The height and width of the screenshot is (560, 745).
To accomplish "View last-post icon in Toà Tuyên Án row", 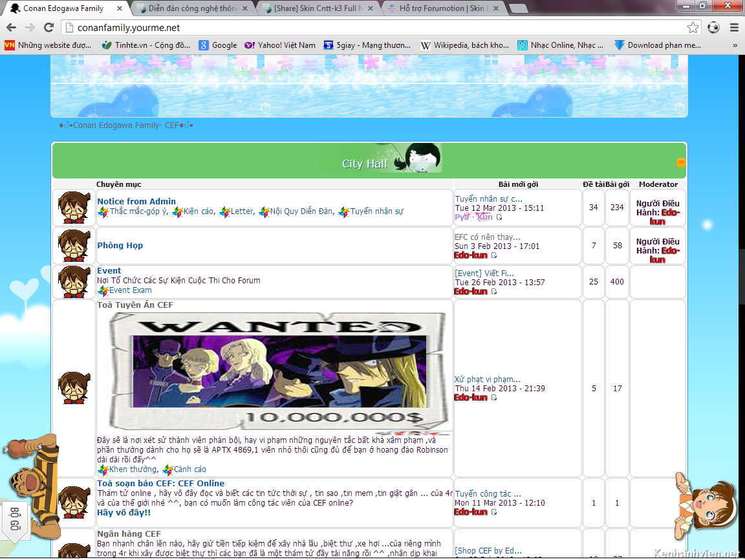I will [494, 398].
